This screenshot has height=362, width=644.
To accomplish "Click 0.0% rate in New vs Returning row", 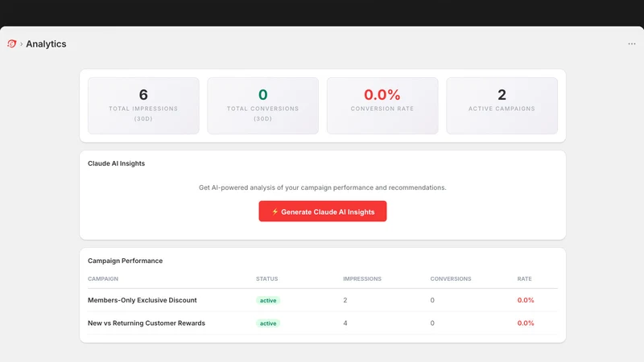I will (526, 323).
